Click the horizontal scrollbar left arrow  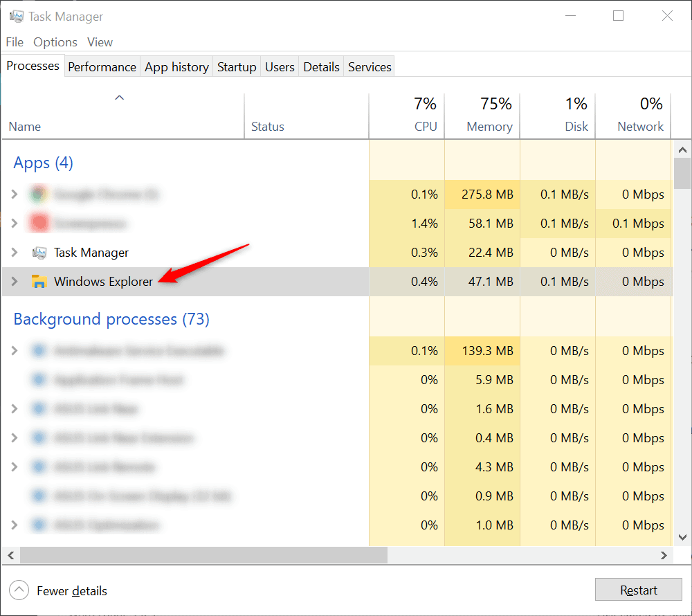coord(11,555)
